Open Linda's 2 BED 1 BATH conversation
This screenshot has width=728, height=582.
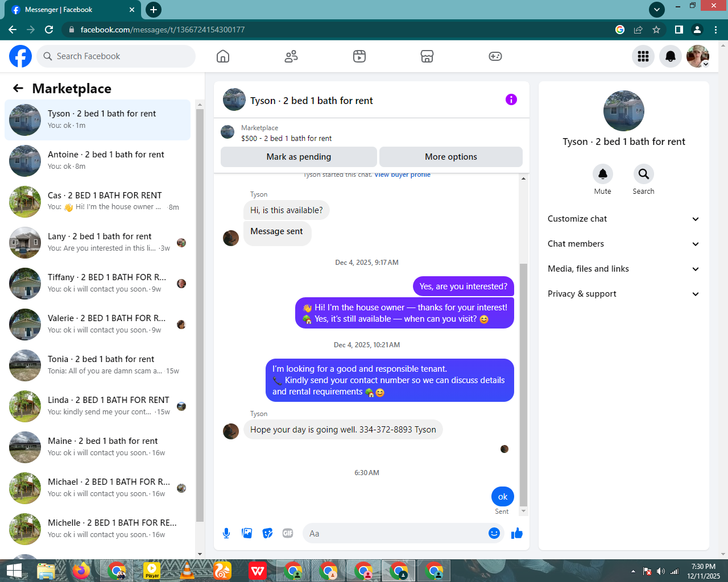coord(97,406)
